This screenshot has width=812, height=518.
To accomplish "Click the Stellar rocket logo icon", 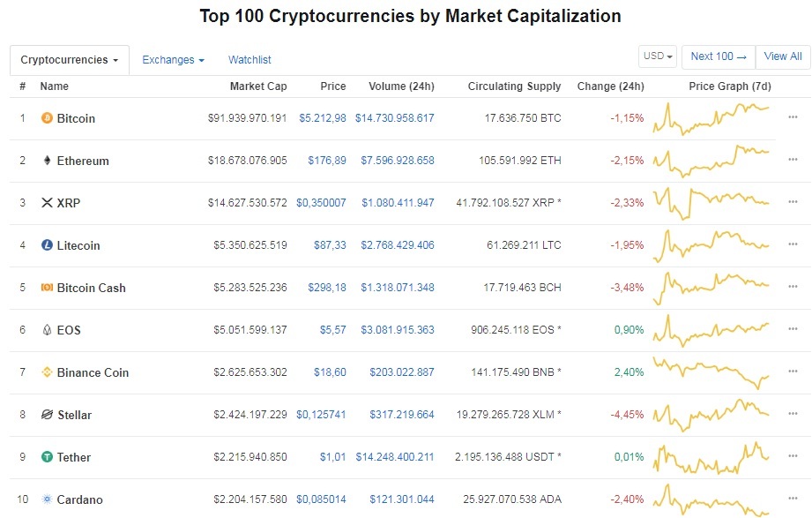I will tap(47, 415).
